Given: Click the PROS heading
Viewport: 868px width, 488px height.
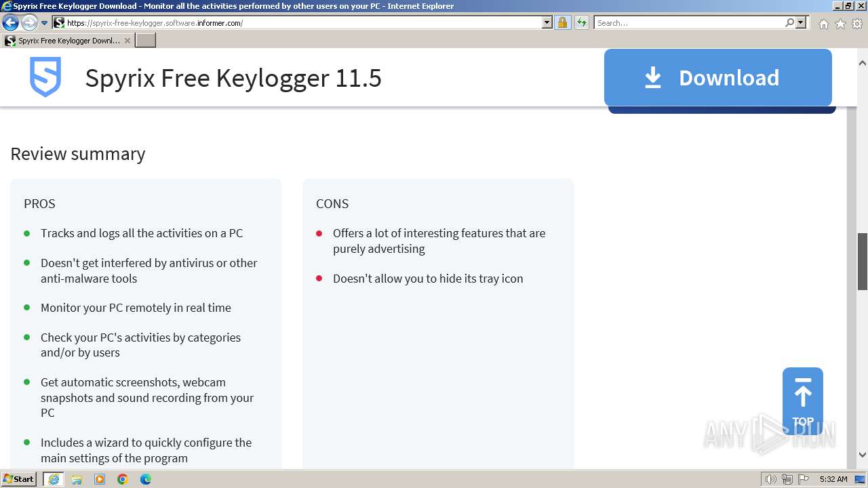Looking at the screenshot, I should (x=39, y=203).
